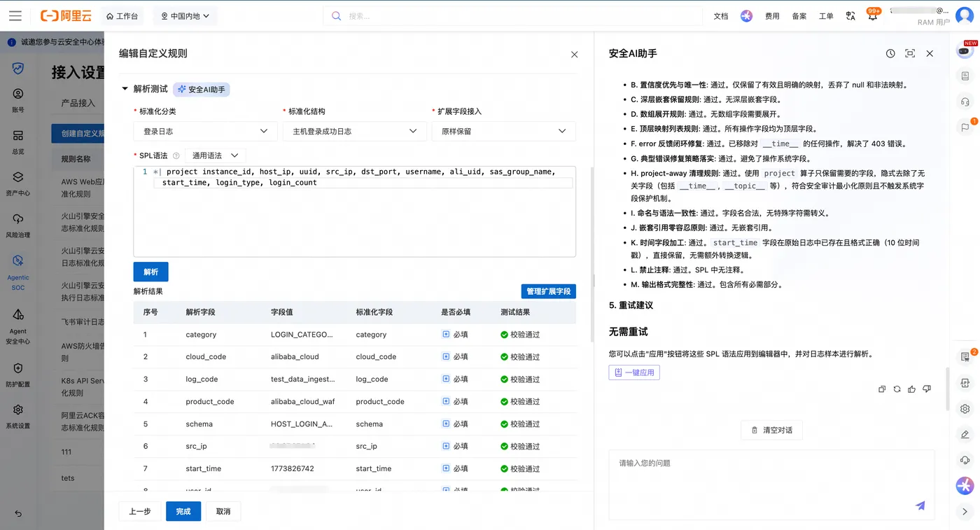
Task: Dislike the AI assistant response
Action: (927, 389)
